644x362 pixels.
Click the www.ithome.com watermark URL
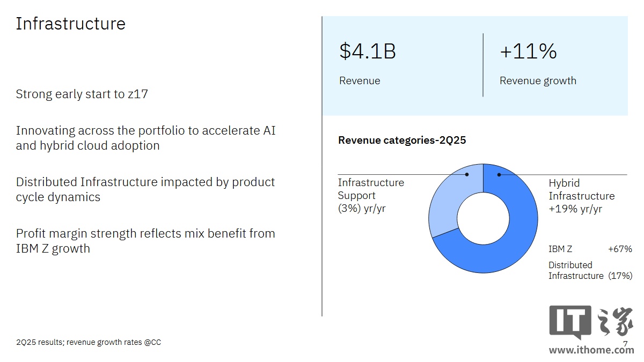pos(591,350)
